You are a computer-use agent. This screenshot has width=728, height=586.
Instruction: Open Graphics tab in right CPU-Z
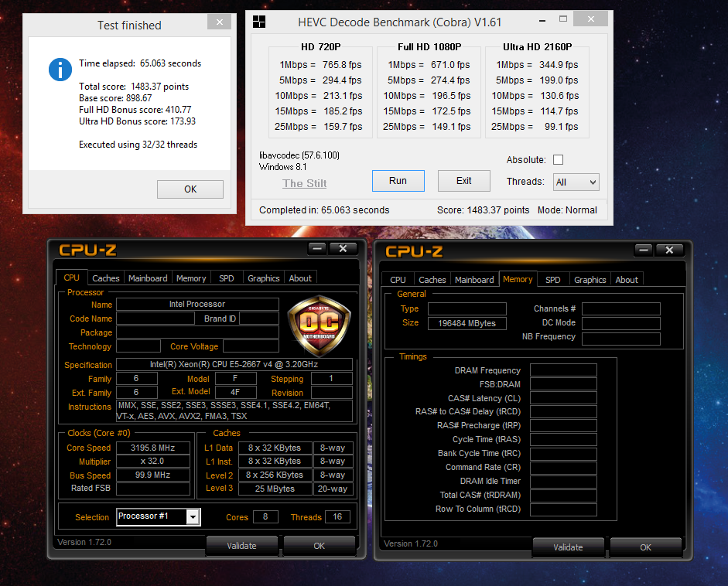tap(590, 279)
